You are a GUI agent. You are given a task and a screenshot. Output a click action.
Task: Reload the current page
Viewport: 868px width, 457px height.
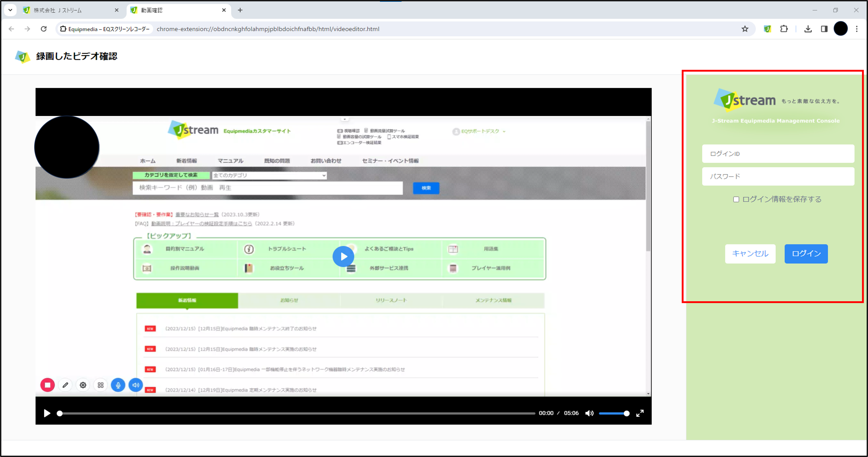(44, 29)
